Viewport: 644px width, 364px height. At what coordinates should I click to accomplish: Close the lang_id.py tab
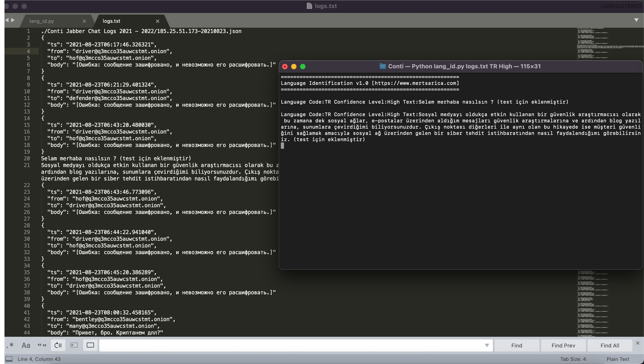pos(84,21)
